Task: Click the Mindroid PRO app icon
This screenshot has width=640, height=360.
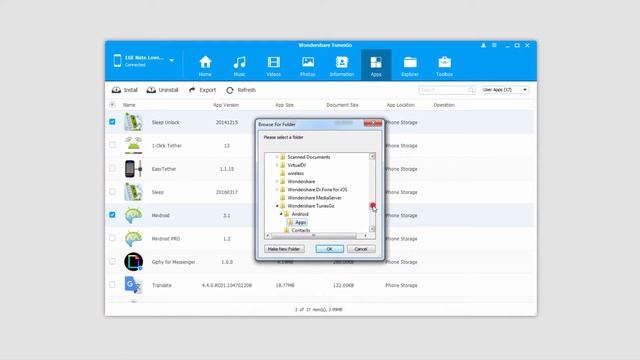Action: click(x=133, y=238)
